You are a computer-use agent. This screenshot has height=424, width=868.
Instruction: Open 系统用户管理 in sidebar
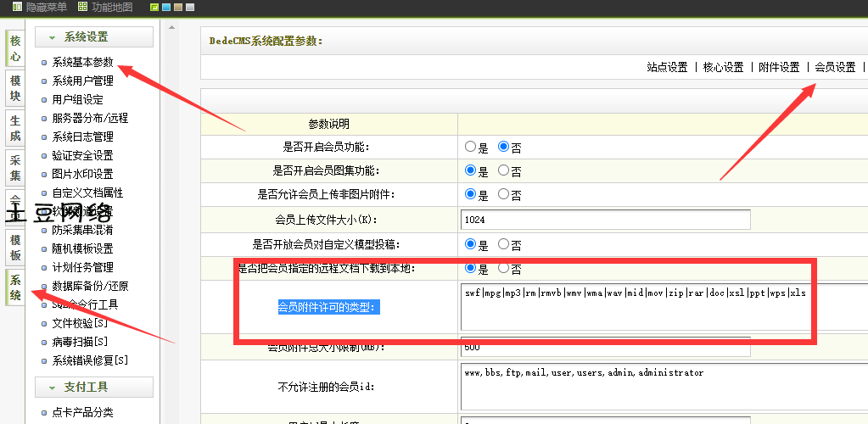tap(82, 81)
